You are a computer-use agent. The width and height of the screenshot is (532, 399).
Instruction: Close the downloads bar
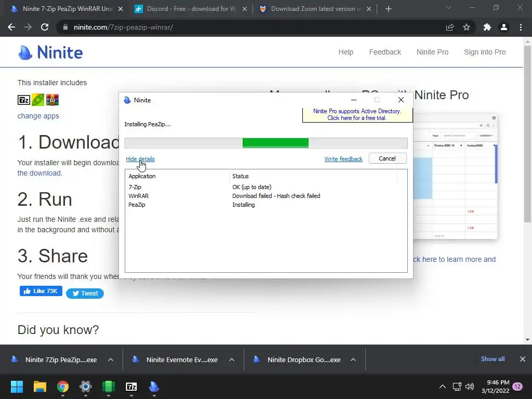(x=523, y=359)
